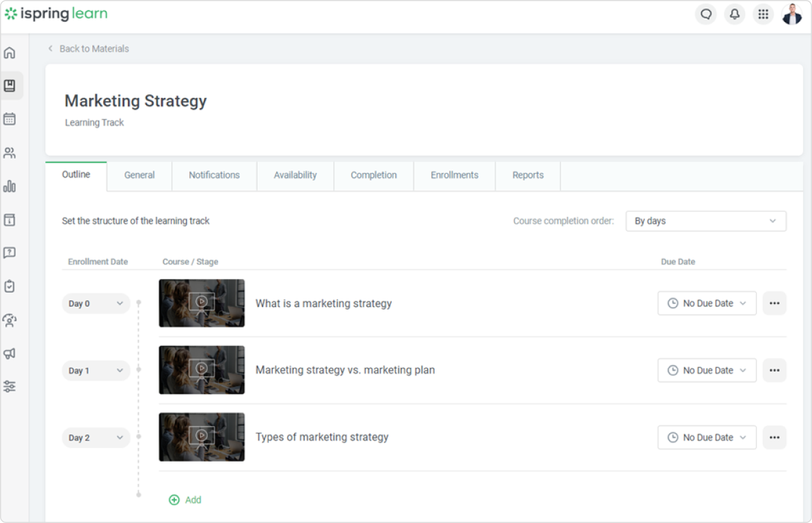Open the Materials book icon in sidebar
The height and width of the screenshot is (523, 812).
point(10,85)
